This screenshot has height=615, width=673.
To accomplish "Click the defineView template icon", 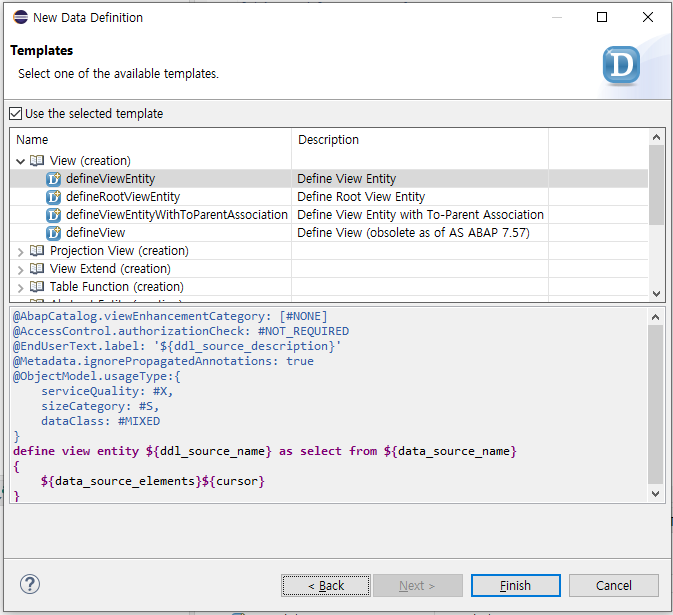I will [54, 233].
